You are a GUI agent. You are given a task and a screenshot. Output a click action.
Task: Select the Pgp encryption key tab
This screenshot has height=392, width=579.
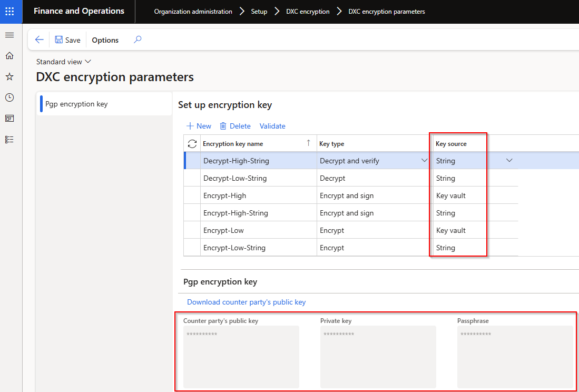coord(76,104)
